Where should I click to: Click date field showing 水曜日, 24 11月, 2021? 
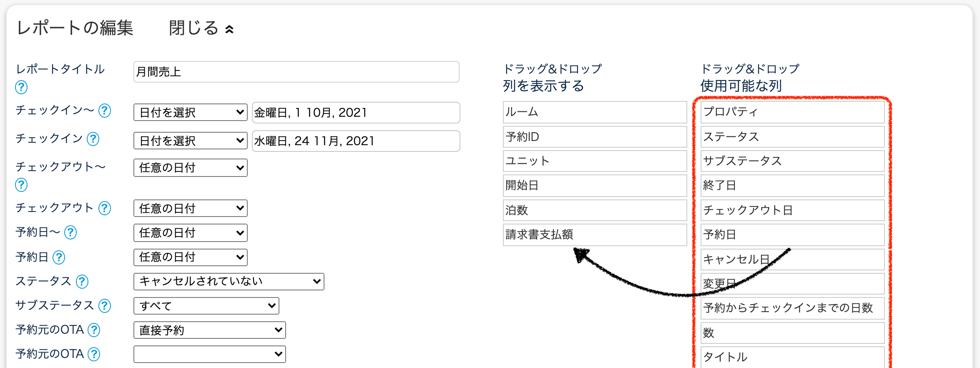pos(356,141)
